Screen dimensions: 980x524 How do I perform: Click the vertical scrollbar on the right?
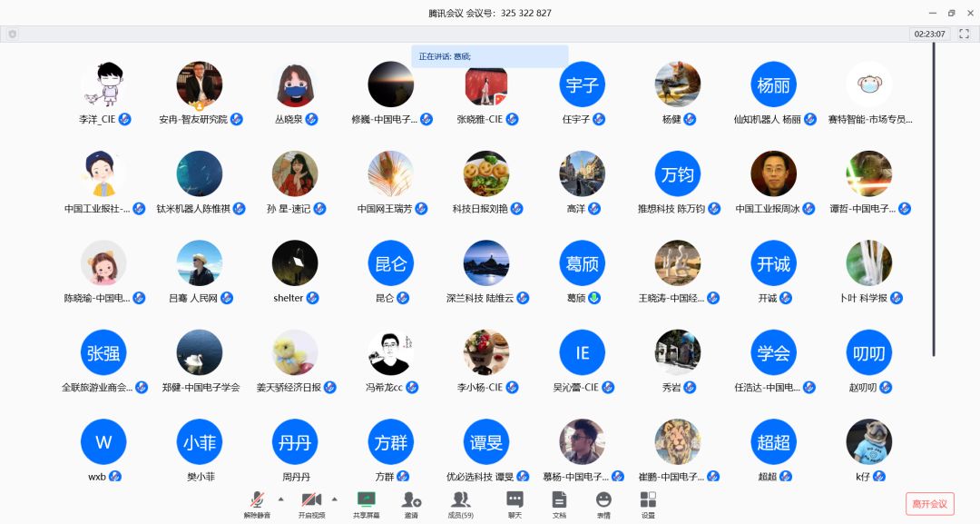[934, 200]
